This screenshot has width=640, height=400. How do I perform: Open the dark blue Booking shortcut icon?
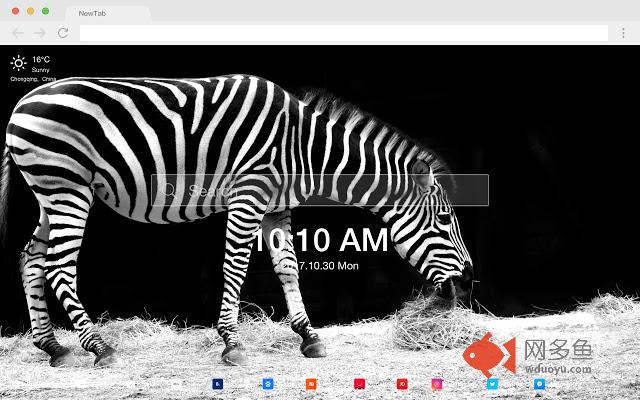pyautogui.click(x=218, y=384)
